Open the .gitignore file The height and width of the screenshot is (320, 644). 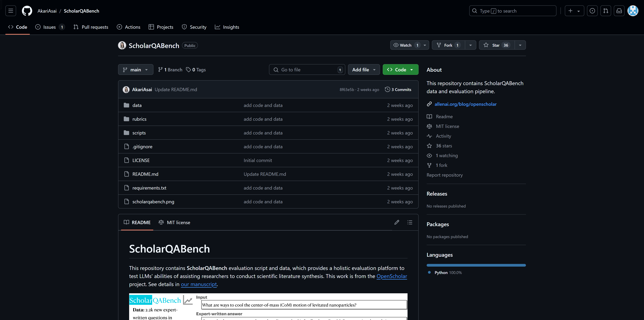(142, 147)
